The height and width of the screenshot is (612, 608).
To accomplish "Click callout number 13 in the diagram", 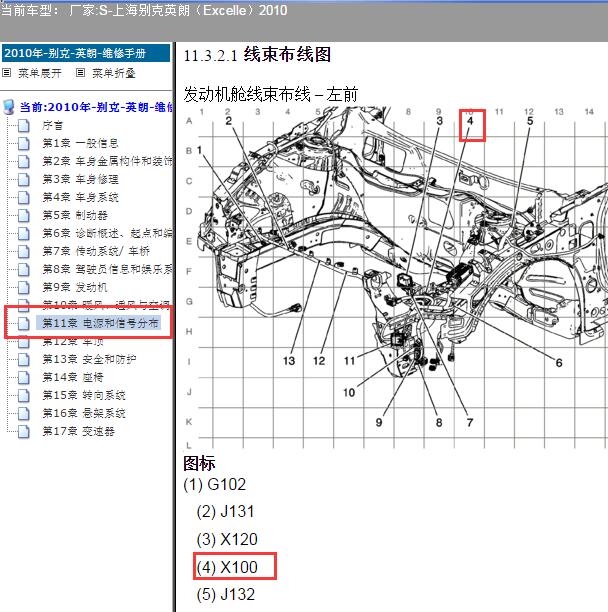I will click(x=289, y=360).
